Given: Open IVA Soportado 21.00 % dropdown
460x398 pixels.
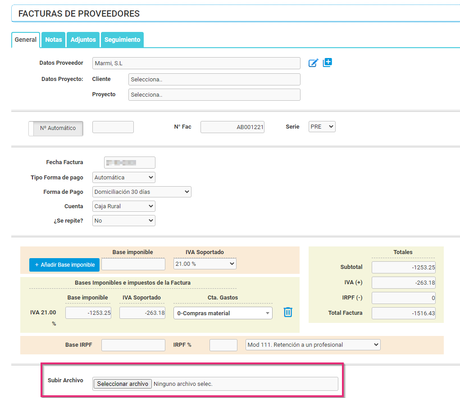Looking at the screenshot, I should 205,264.
